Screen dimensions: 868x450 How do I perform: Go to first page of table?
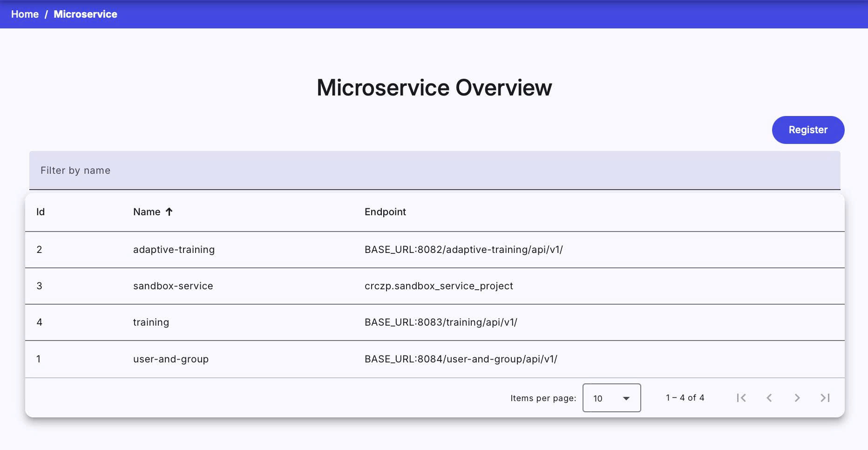click(x=741, y=398)
